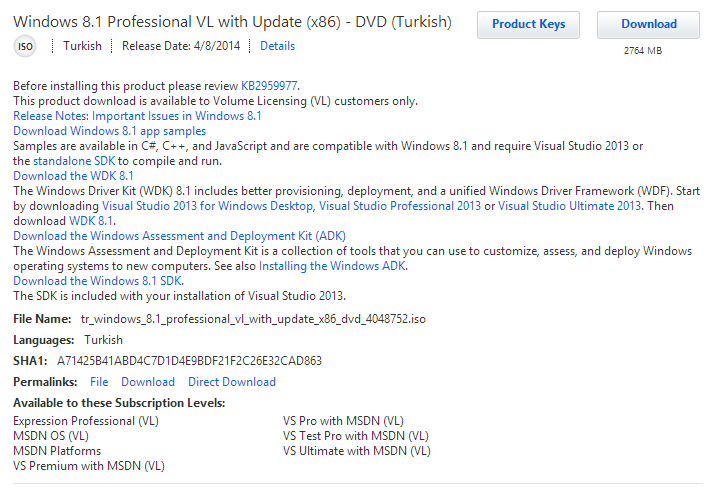Open Visual Studio Ultimate 2013 link

[x=569, y=206]
